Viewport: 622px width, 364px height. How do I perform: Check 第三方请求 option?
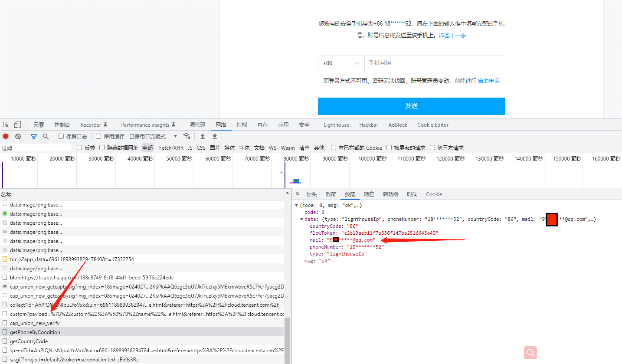point(432,148)
